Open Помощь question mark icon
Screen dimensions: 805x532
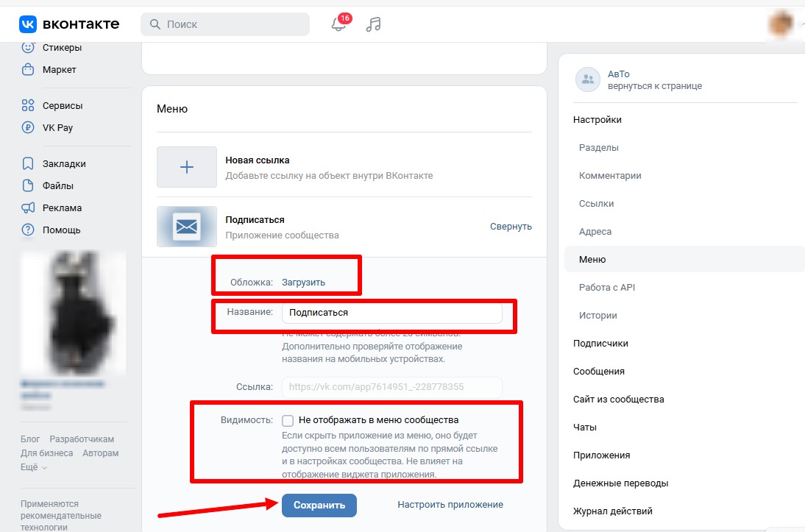click(28, 230)
